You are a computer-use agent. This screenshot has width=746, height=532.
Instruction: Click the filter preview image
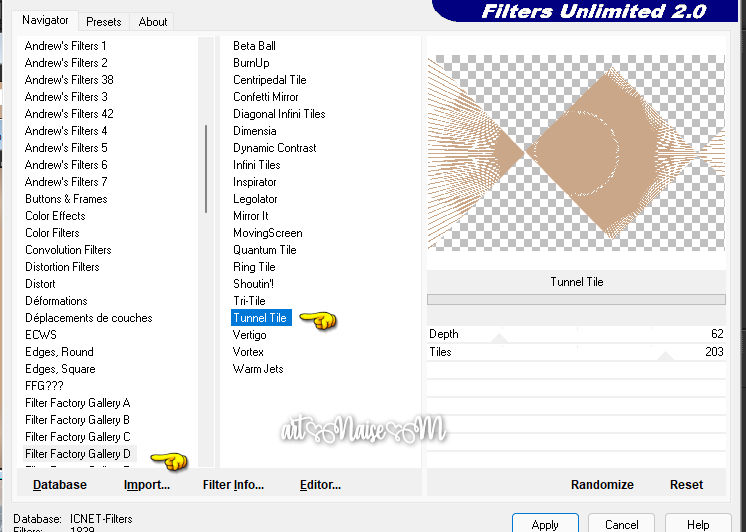[x=576, y=153]
